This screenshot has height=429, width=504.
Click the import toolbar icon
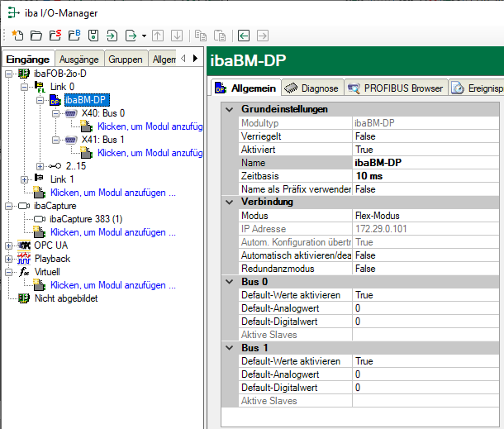[x=112, y=36]
